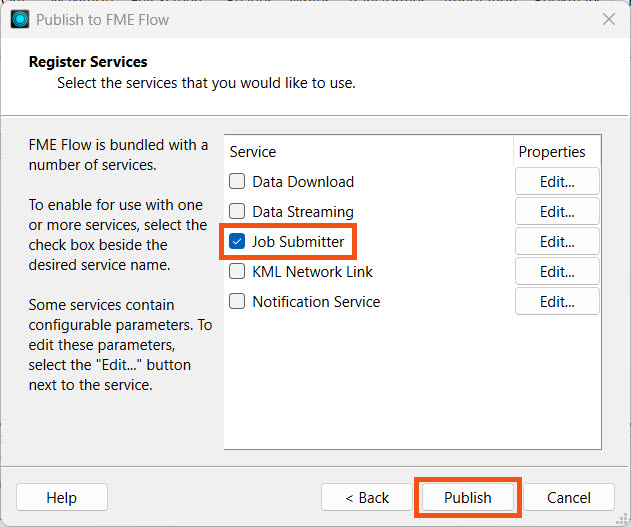
Task: Open the Help button
Action: 61,498
